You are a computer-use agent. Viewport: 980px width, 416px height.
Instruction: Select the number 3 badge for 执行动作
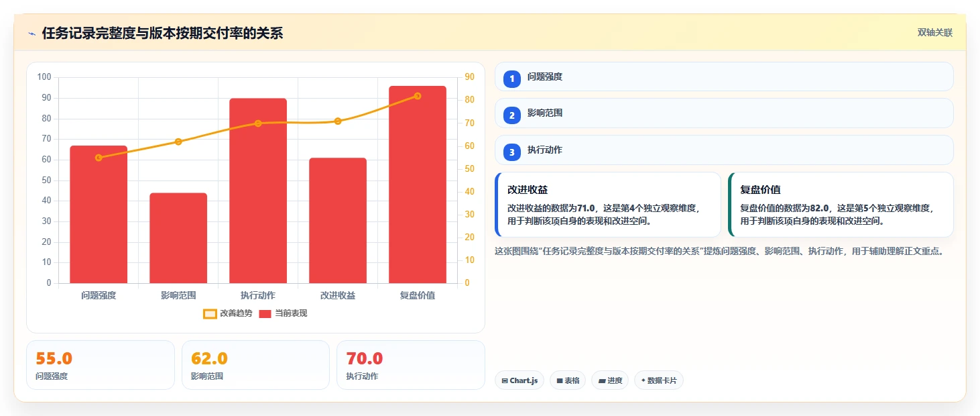(512, 152)
